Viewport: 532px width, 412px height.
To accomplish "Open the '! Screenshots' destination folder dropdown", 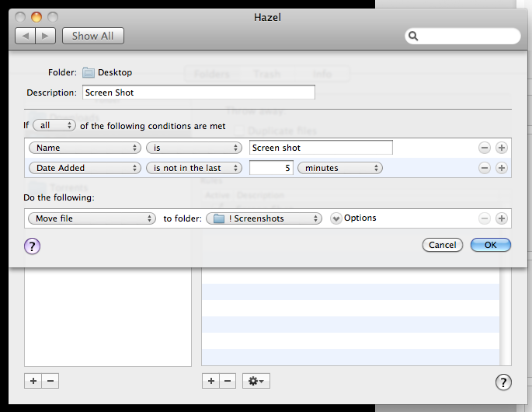I will 264,218.
